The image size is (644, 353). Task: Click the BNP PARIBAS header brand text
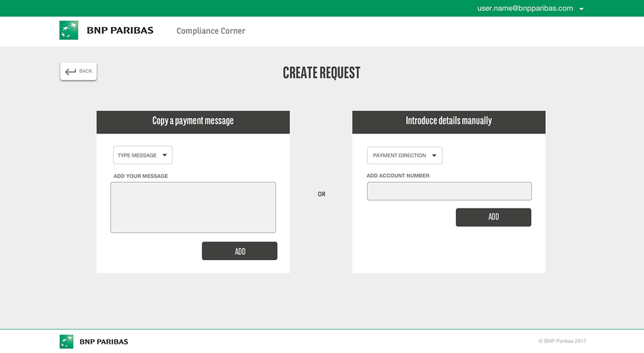click(x=119, y=31)
